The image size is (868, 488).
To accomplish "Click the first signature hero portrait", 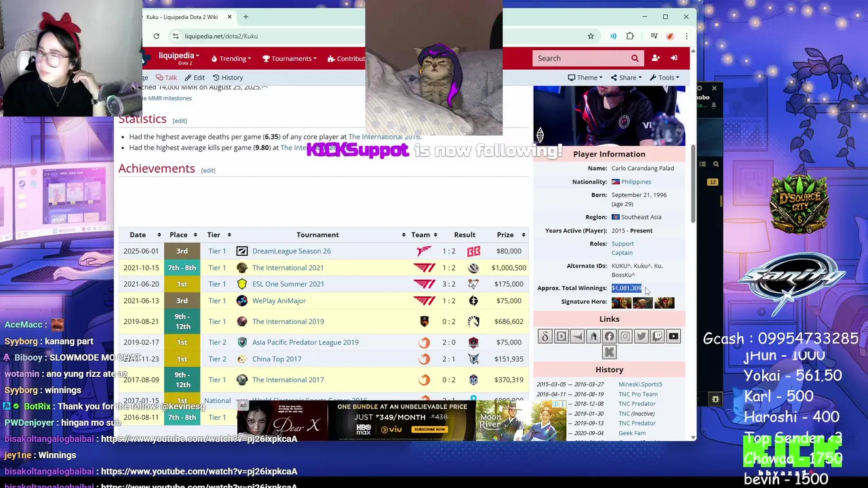I will pos(621,302).
